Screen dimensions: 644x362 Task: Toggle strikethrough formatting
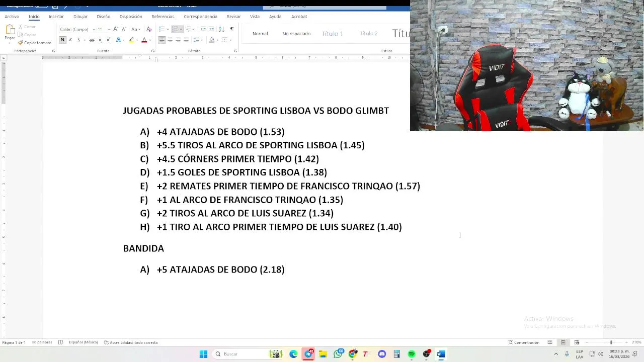92,40
